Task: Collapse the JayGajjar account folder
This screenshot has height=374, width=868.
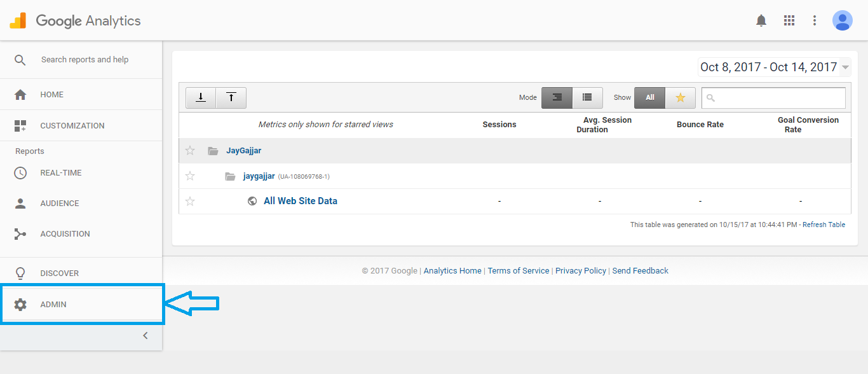Action: coord(213,151)
